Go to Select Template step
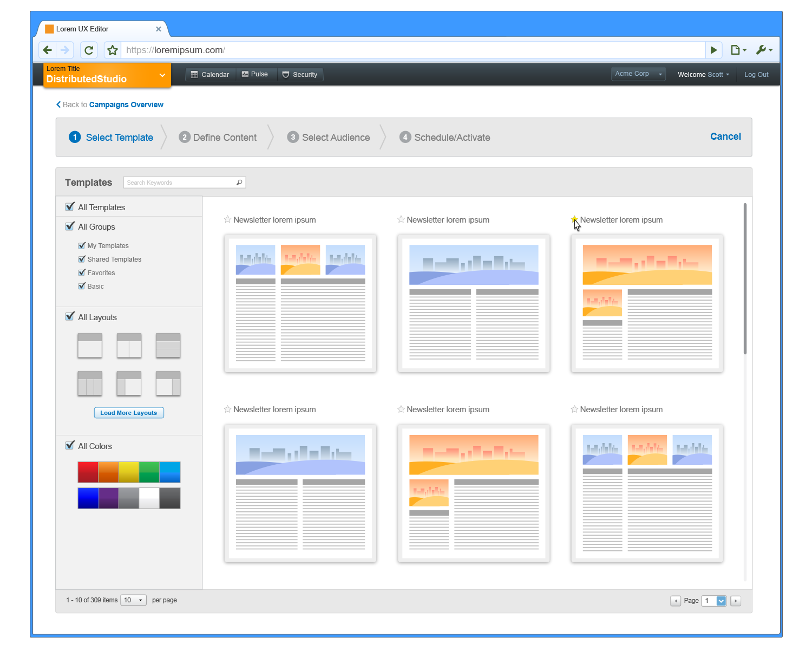Image resolution: width=812 pixels, height=650 pixels. click(111, 138)
